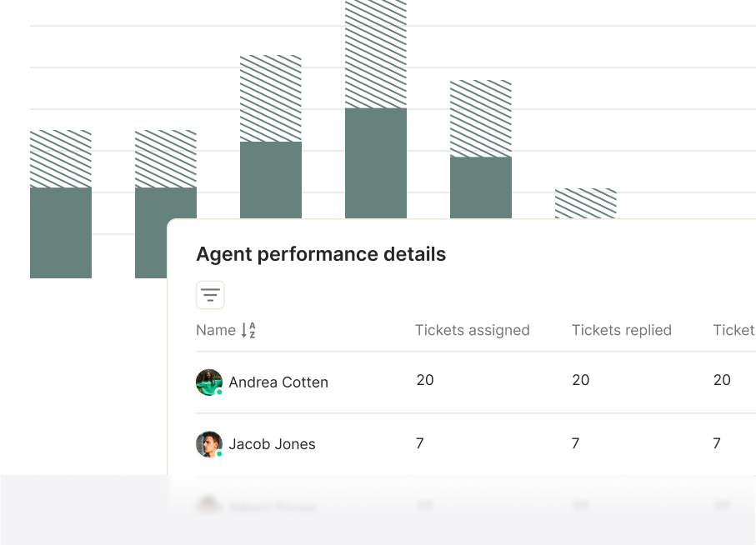Open Jacob Jones's agent row
Image resolution: width=756 pixels, height=545 pixels.
point(476,444)
